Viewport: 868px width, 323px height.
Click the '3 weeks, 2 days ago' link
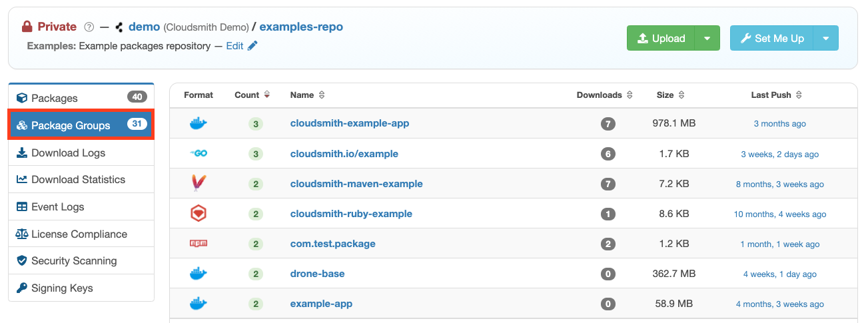(779, 155)
